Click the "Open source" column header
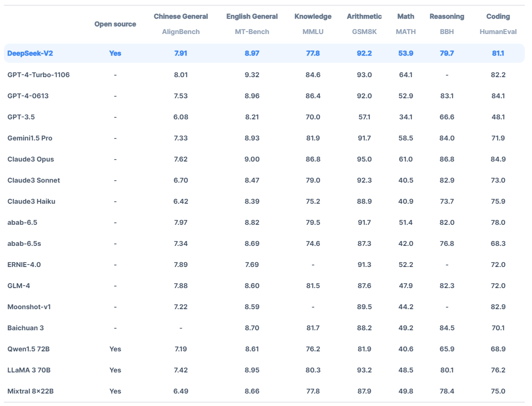This screenshot has height=406, width=532. click(x=115, y=24)
